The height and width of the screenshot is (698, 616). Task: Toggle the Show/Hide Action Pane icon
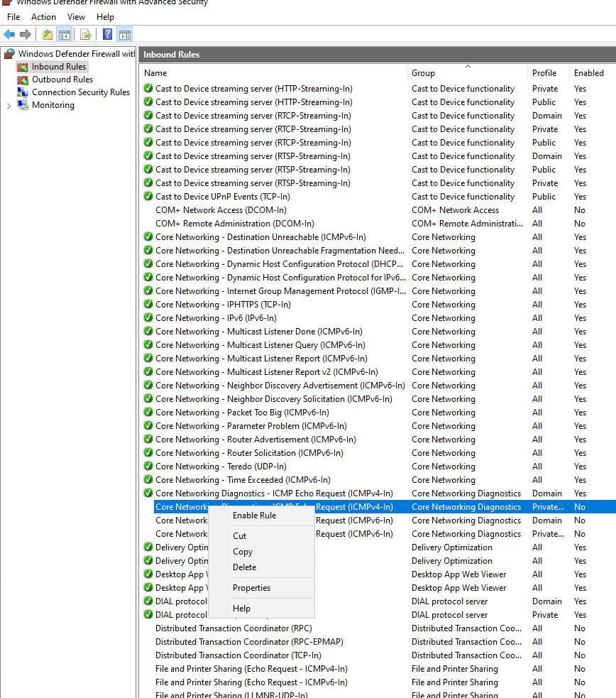(125, 34)
